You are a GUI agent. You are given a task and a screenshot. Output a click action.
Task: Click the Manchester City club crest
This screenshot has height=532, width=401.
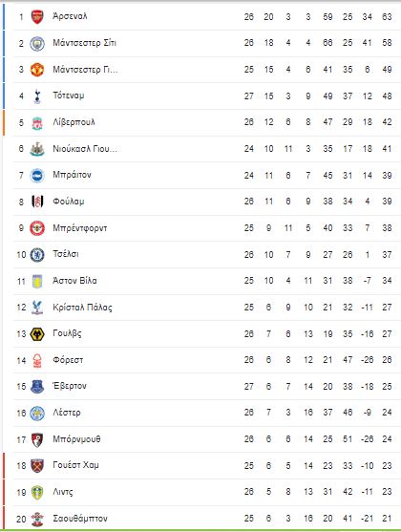coord(37,43)
